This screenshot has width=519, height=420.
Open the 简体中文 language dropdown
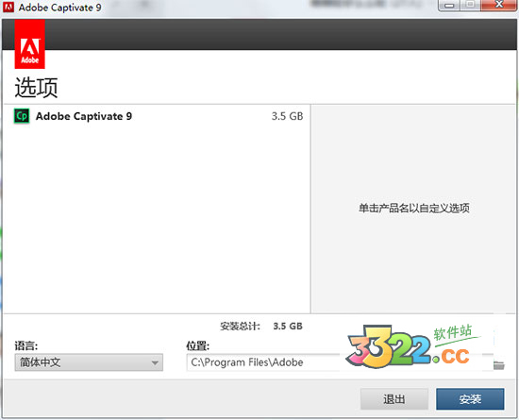(89, 362)
